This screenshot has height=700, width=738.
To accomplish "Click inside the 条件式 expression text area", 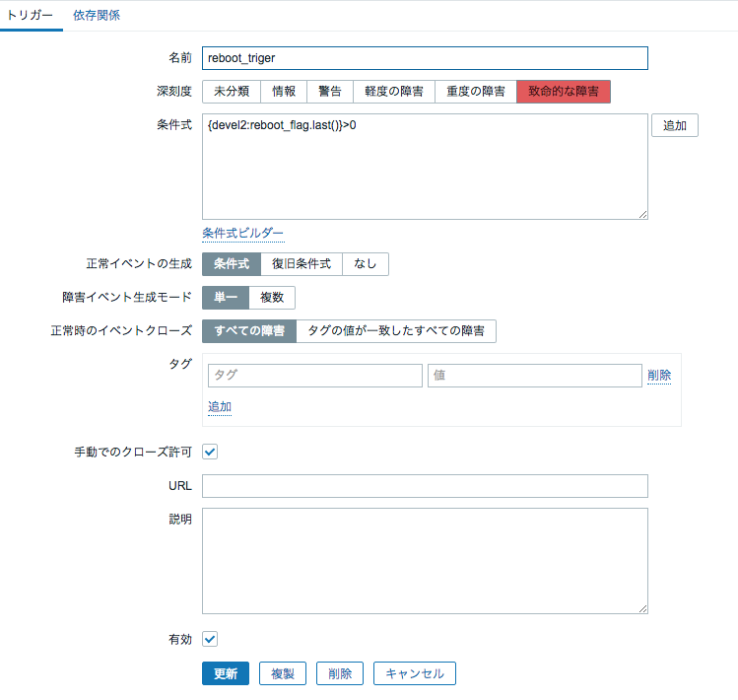I will [x=425, y=167].
